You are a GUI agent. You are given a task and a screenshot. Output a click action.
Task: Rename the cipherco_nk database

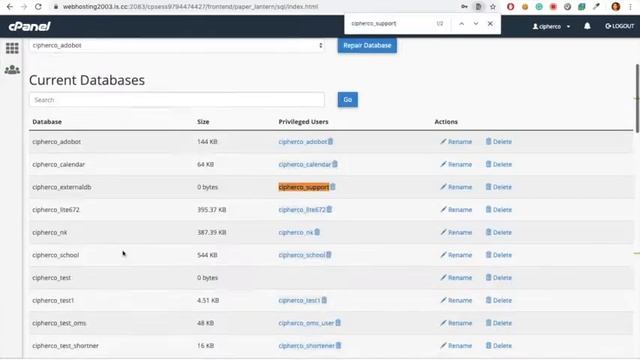[x=456, y=232]
